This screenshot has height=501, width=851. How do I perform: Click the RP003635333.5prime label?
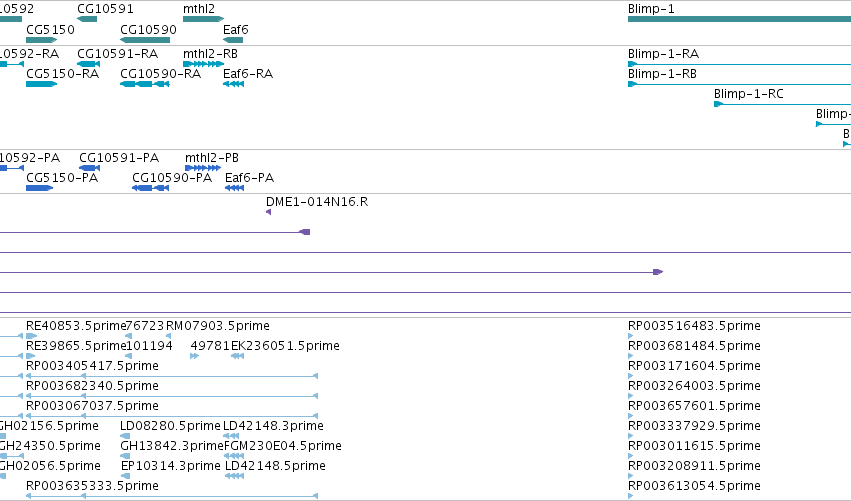coord(92,486)
